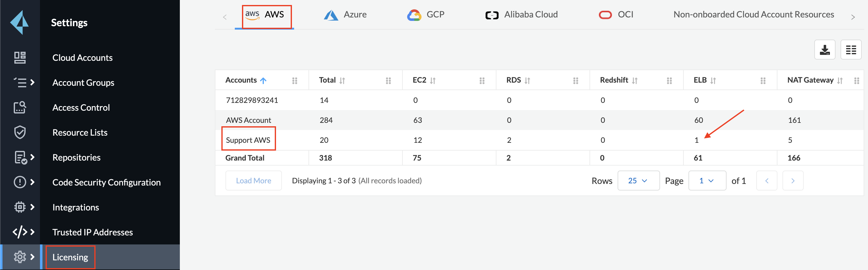Click the Load More button
Image resolution: width=868 pixels, height=270 pixels.
coord(254,181)
